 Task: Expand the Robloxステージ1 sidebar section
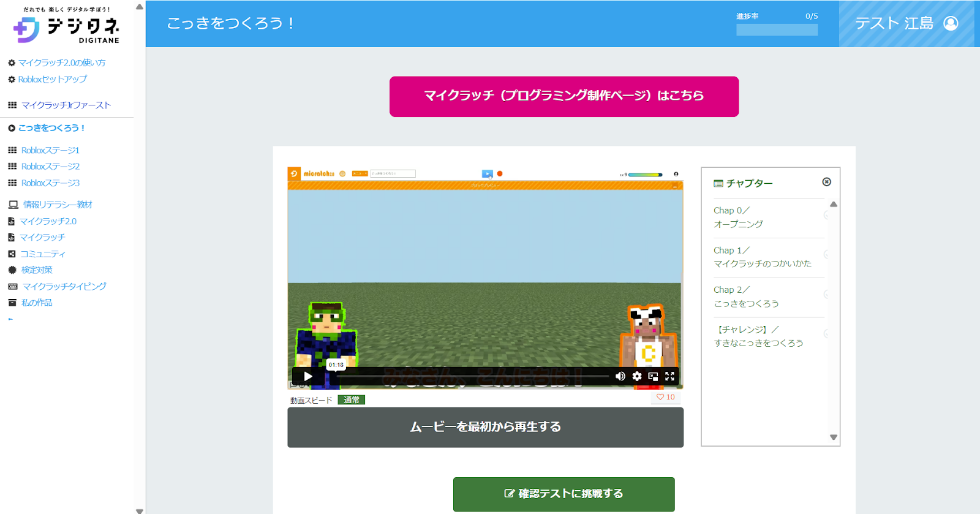click(50, 150)
